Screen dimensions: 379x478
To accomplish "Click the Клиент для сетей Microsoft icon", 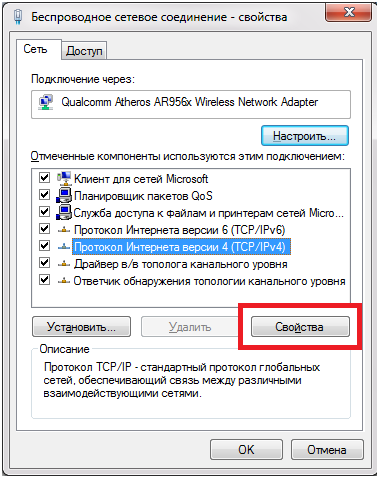I will (x=64, y=179).
